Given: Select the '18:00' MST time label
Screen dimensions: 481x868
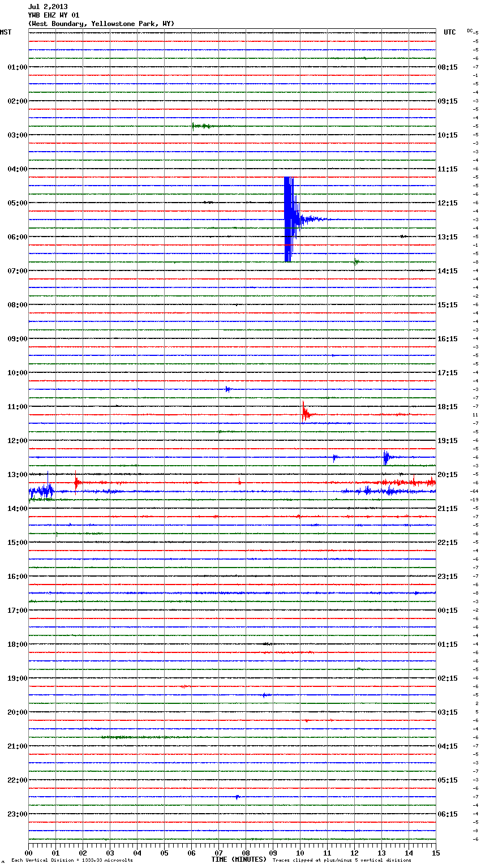Looking at the screenshot, I should click(x=17, y=644).
